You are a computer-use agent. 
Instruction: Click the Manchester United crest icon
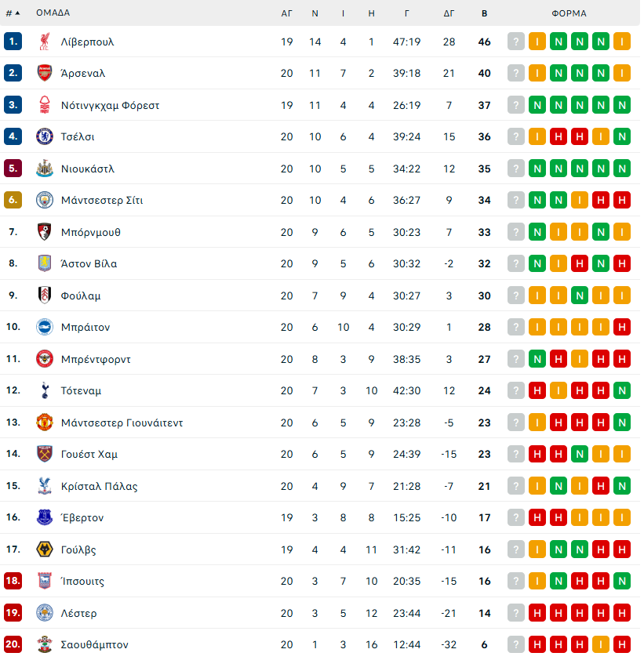point(45,422)
